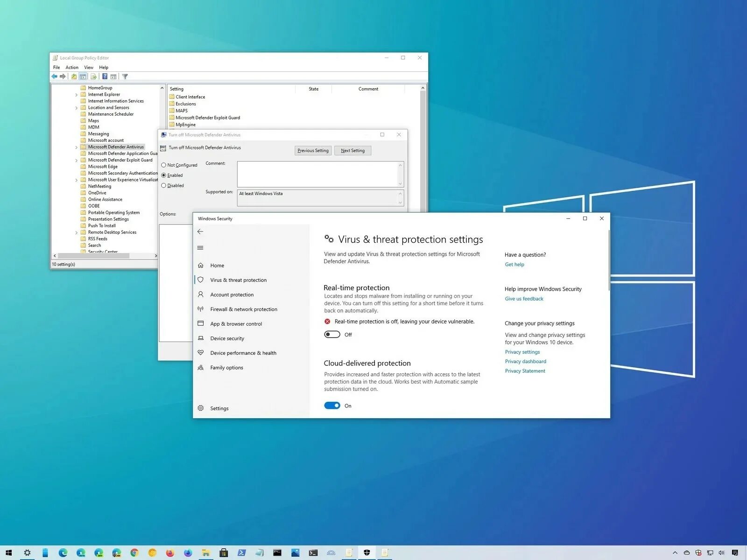Go back using Group Policy Editor's blue back arrow
747x560 pixels.
pyautogui.click(x=55, y=77)
